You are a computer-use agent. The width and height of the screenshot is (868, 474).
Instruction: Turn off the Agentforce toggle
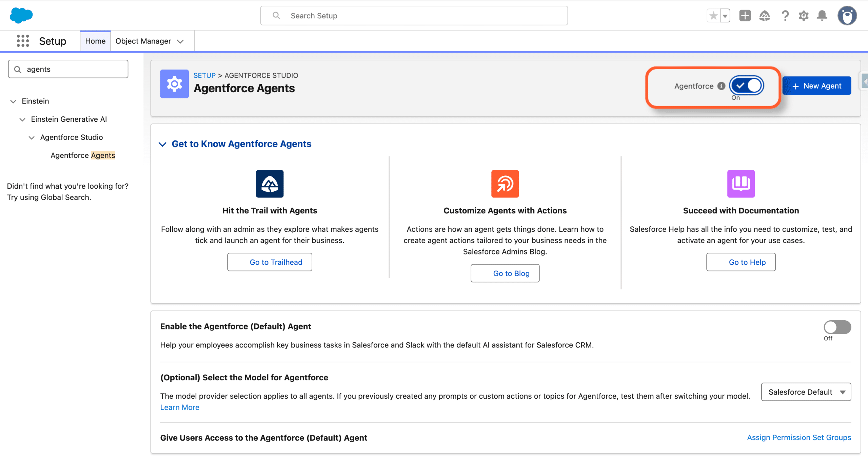pos(747,86)
